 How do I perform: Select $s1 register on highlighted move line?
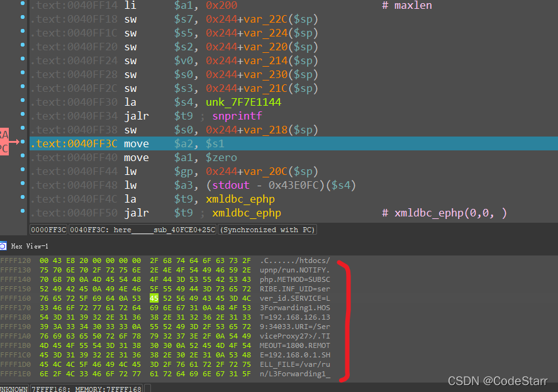click(x=215, y=144)
